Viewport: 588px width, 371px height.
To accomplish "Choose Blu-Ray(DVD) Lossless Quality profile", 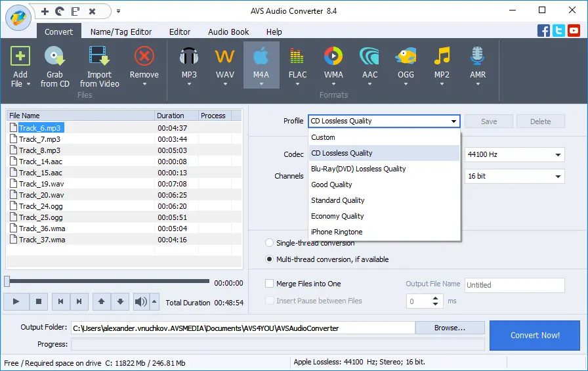I will (384, 169).
